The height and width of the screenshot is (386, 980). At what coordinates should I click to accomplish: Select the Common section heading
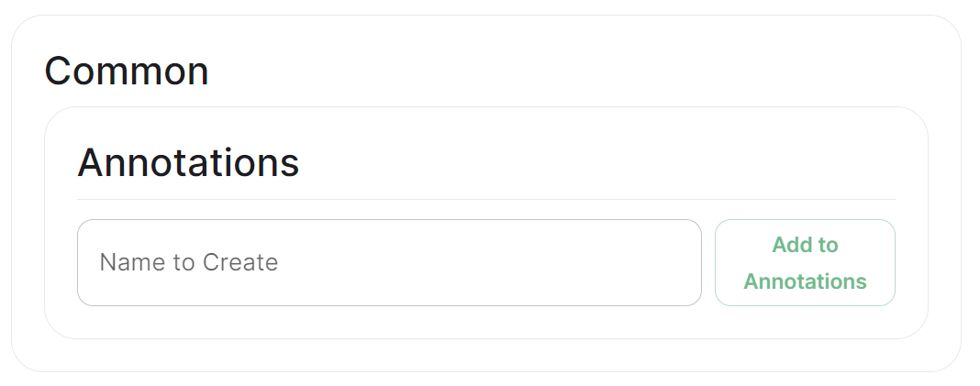click(x=127, y=72)
